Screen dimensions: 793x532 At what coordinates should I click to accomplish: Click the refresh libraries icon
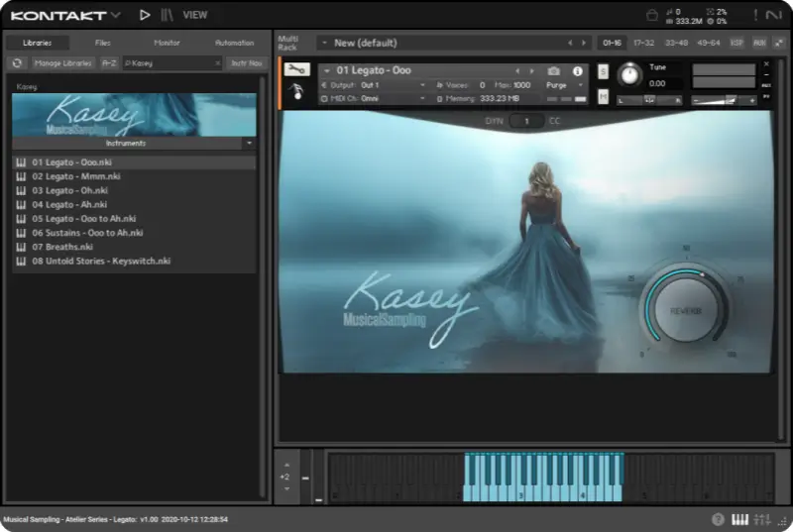(17, 62)
